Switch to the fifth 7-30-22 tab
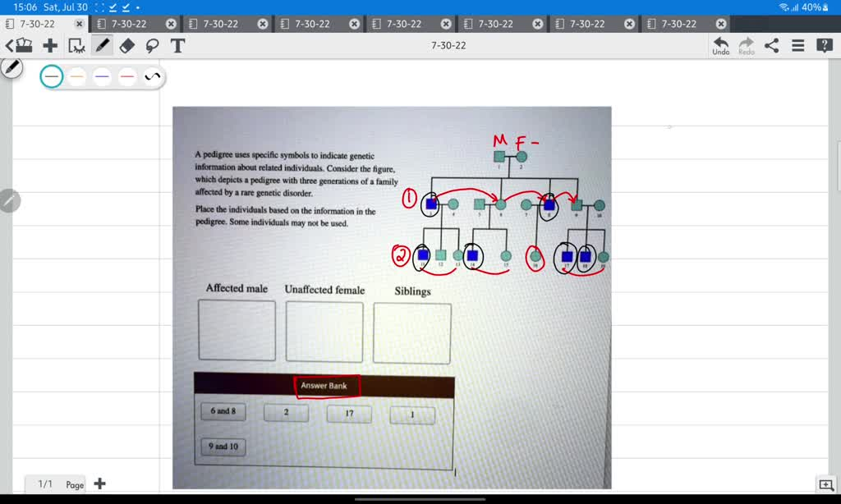841x504 pixels. 404,24
